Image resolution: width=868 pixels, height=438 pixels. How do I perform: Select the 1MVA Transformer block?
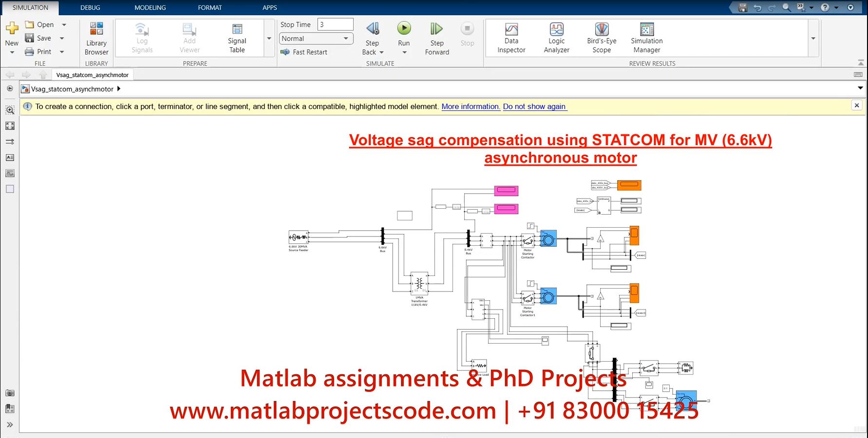coord(419,282)
